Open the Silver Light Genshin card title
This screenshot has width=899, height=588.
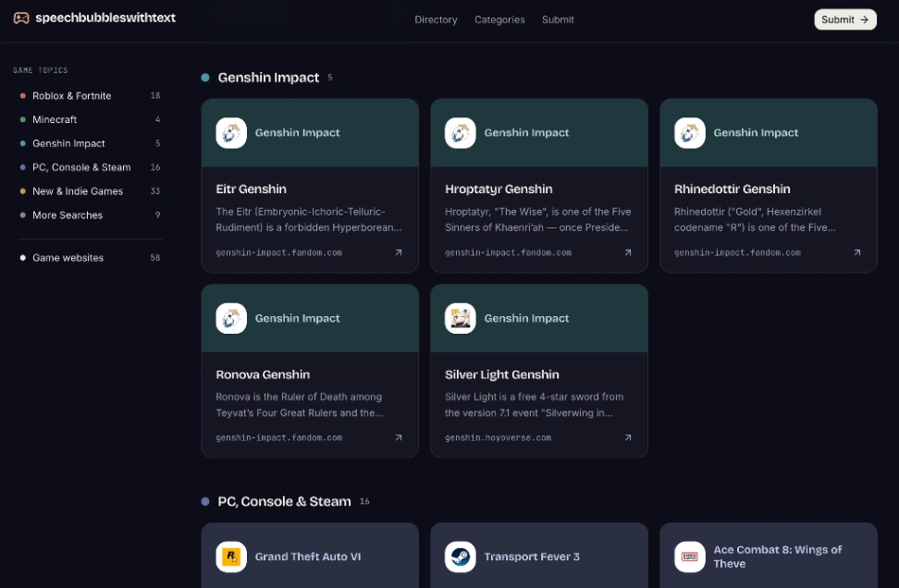[x=501, y=374]
